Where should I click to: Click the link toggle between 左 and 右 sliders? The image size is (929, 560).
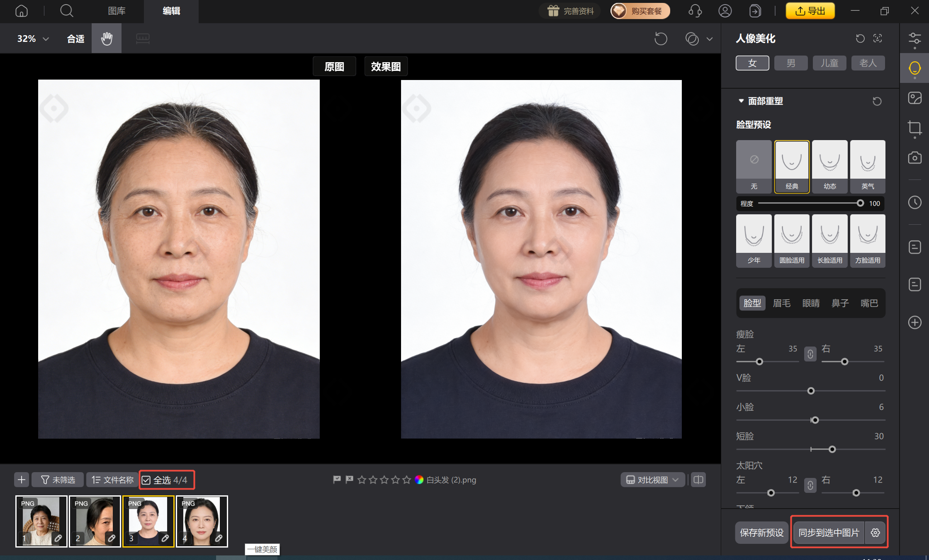pos(810,354)
